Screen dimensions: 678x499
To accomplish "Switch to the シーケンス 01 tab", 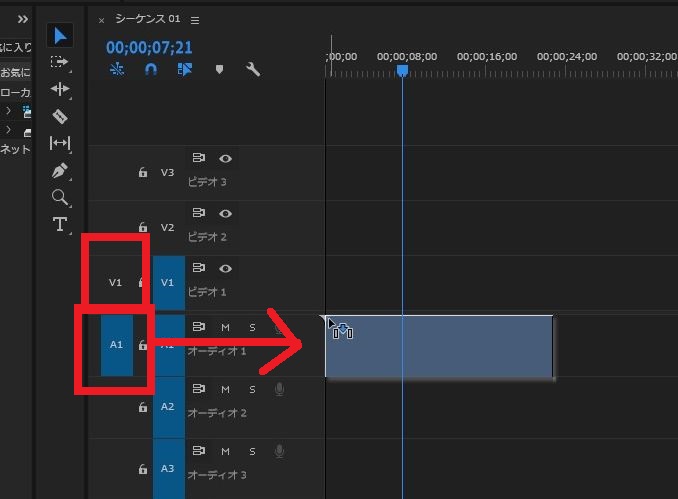I will pos(148,20).
